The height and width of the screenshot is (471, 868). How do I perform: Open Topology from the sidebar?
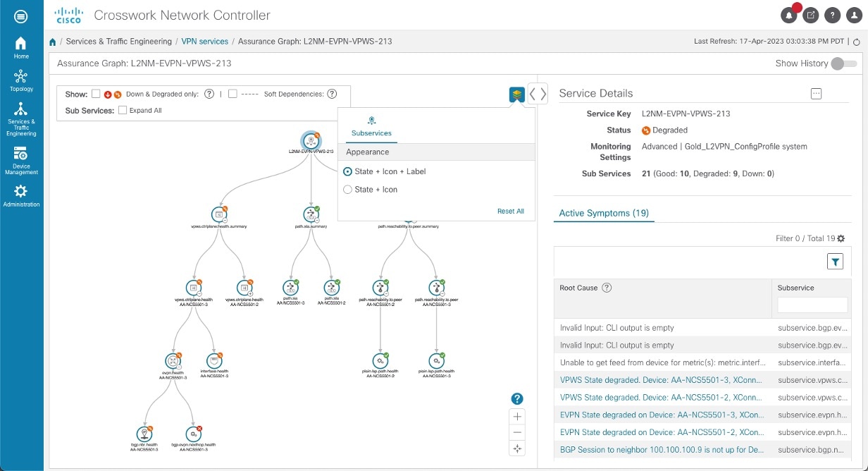(x=21, y=80)
